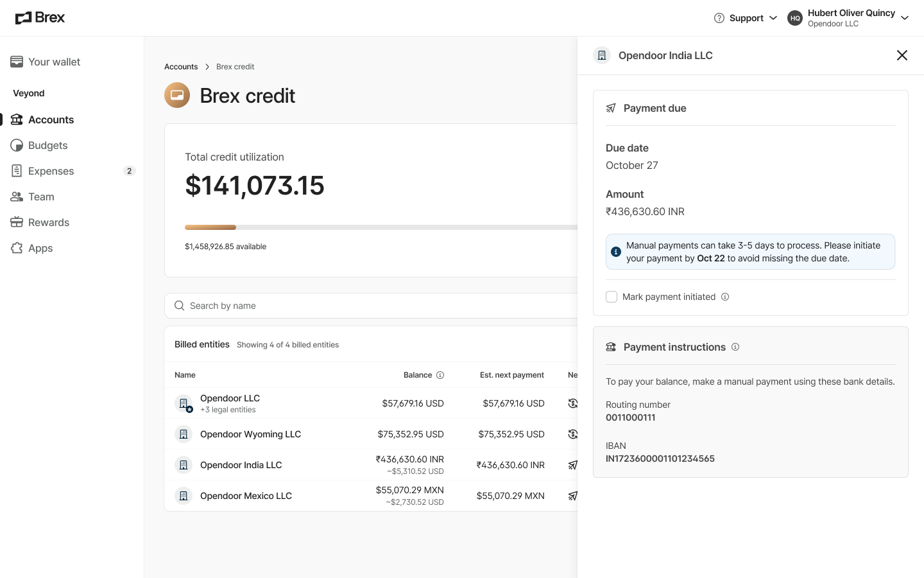Image resolution: width=924 pixels, height=578 pixels.
Task: Click building icon in panel header
Action: click(601, 55)
